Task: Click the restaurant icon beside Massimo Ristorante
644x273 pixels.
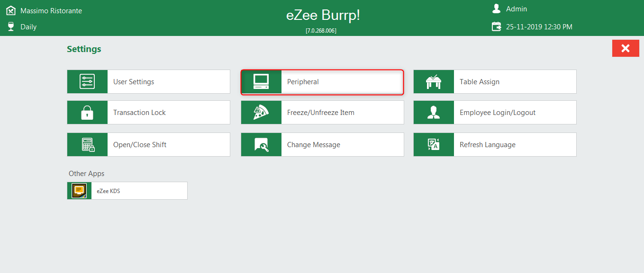Action: [11, 10]
